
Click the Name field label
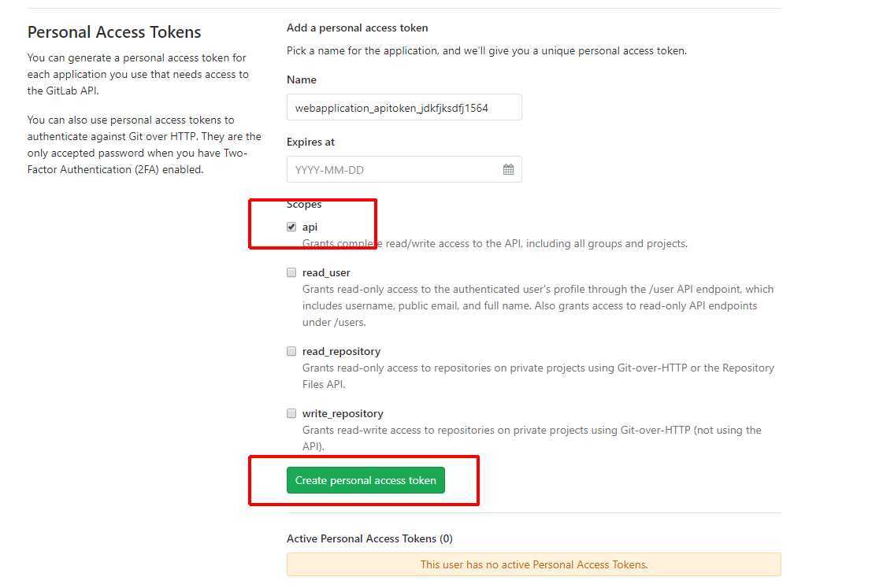(301, 80)
